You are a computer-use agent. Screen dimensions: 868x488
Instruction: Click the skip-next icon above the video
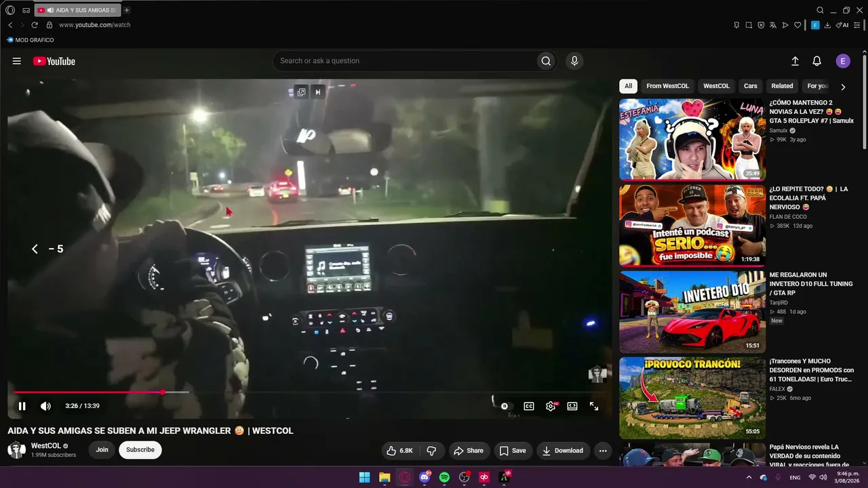[x=317, y=92]
